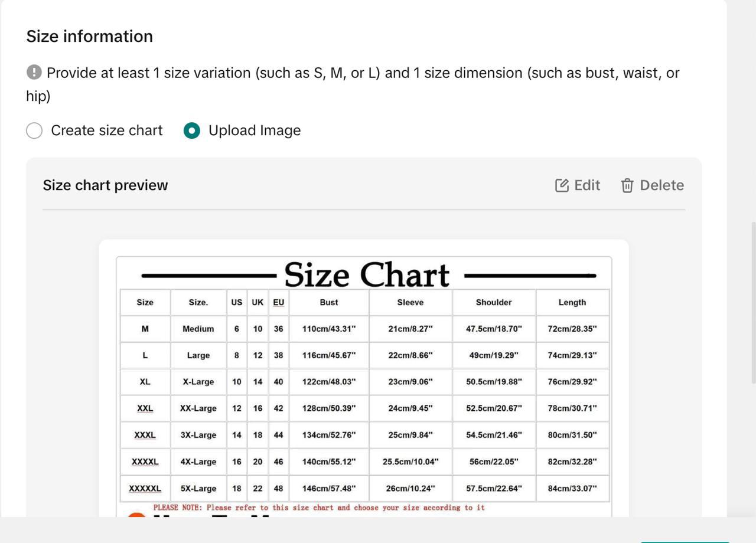Select the Upload Image radio button

pos(192,130)
